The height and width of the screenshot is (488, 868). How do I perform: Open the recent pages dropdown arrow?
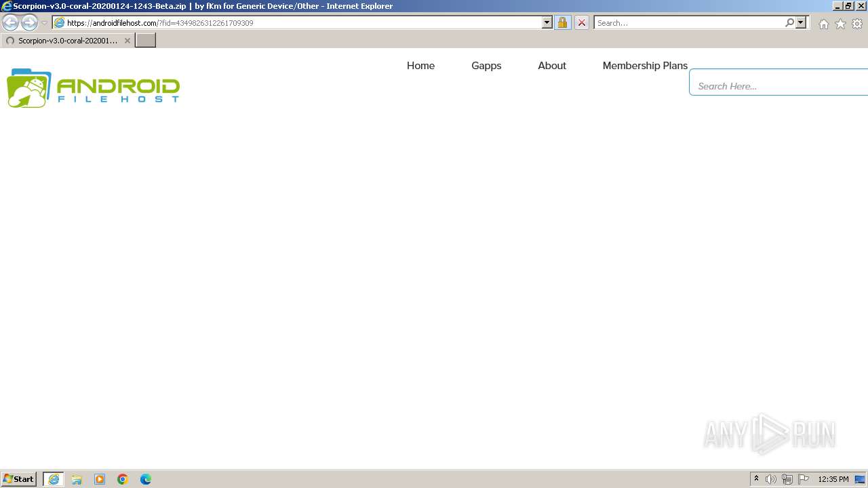pyautogui.click(x=45, y=22)
